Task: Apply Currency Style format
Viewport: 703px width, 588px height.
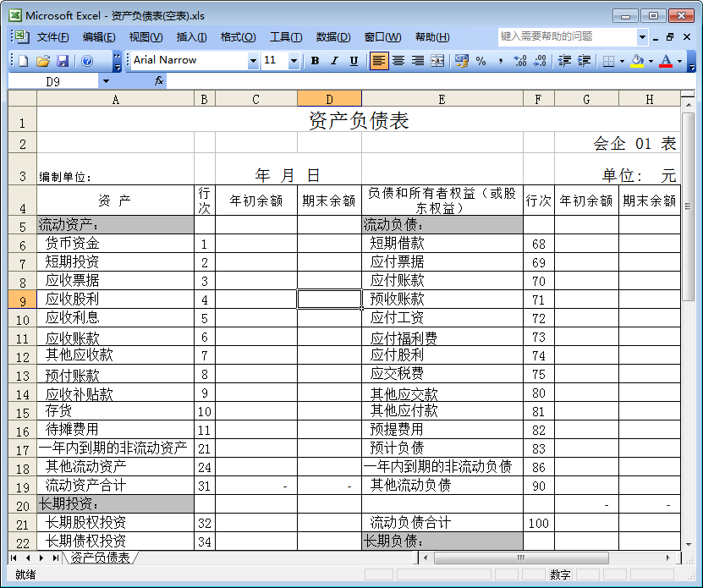Action: click(461, 61)
